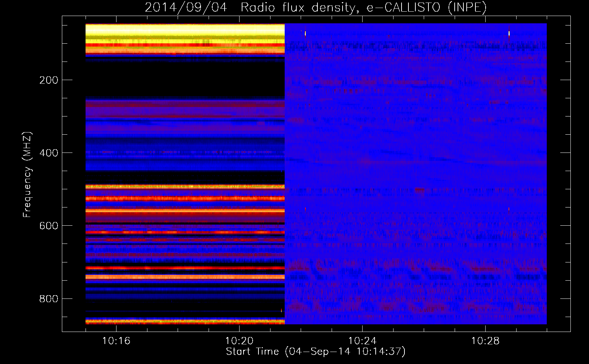This screenshot has width=589, height=364.
Task: Click the '10:28' time tick label
Action: tap(485, 341)
